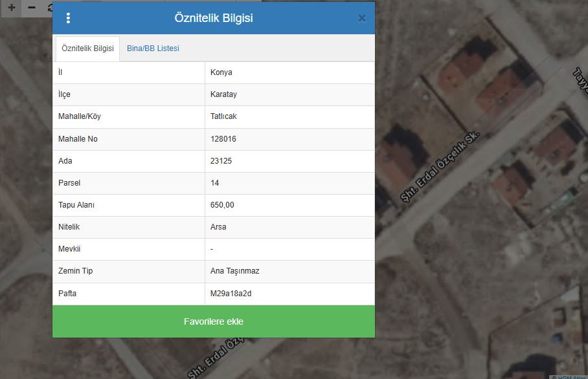Viewport: 588px width, 379px height.
Task: Close the Öznitelik Bilgisi dialog
Action: (x=361, y=18)
